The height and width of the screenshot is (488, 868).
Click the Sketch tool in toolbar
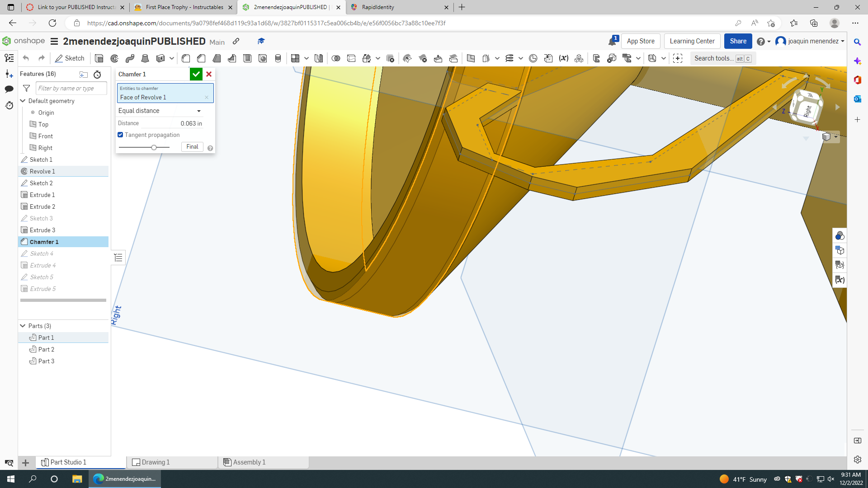[x=70, y=58]
